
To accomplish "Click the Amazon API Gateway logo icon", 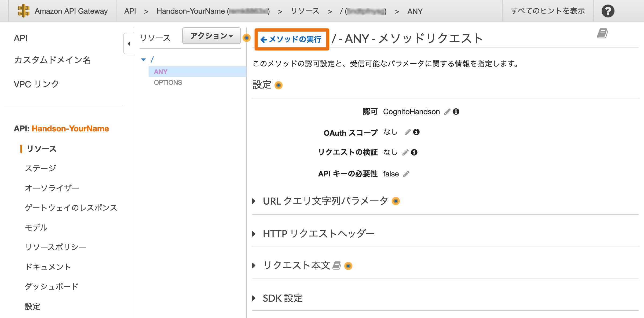I will (x=23, y=11).
